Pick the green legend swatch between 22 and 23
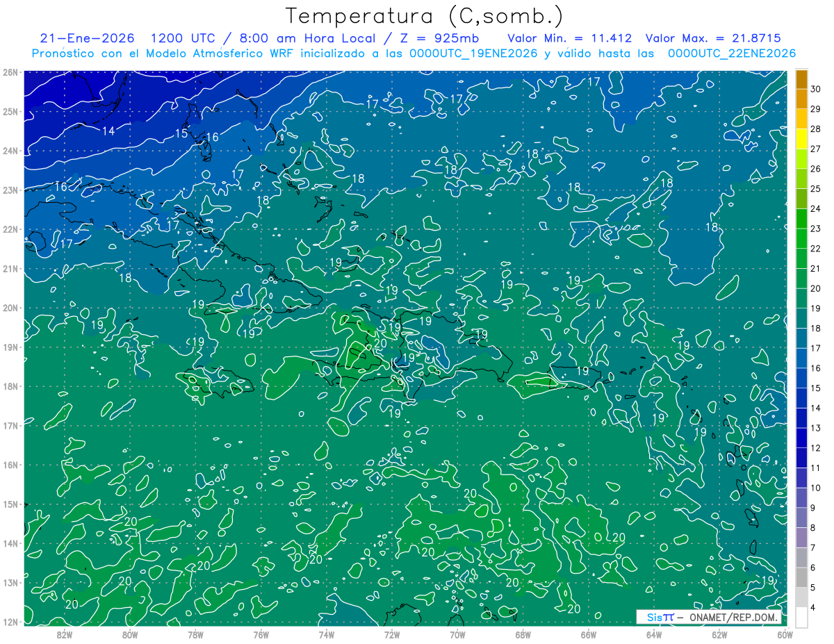Screen dimensions: 834x644 (x=801, y=238)
